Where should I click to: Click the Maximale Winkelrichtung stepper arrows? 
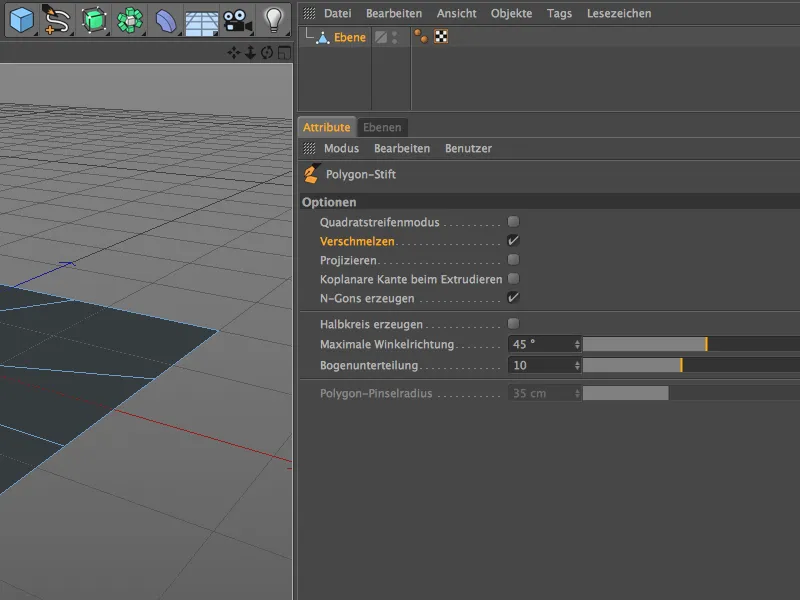(577, 344)
